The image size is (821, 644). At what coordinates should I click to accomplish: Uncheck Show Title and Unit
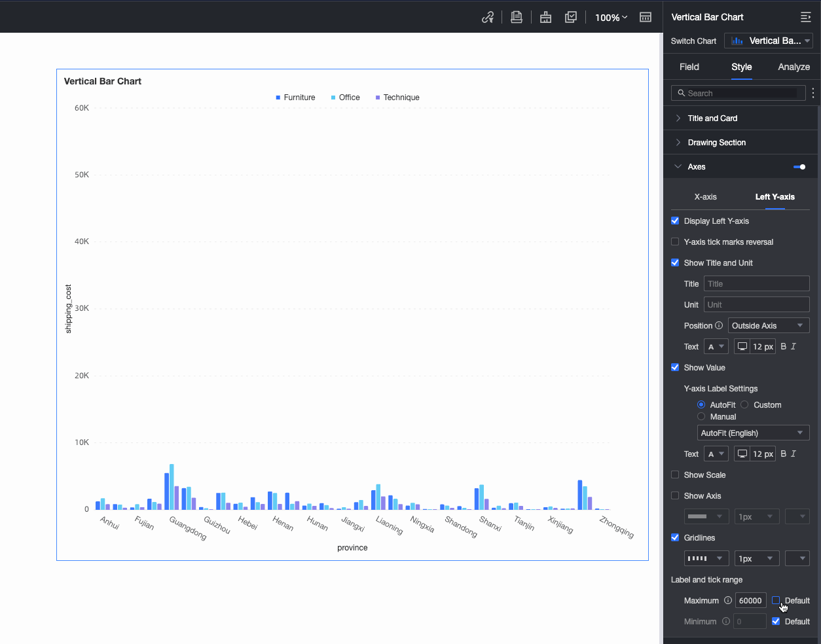[x=675, y=262]
